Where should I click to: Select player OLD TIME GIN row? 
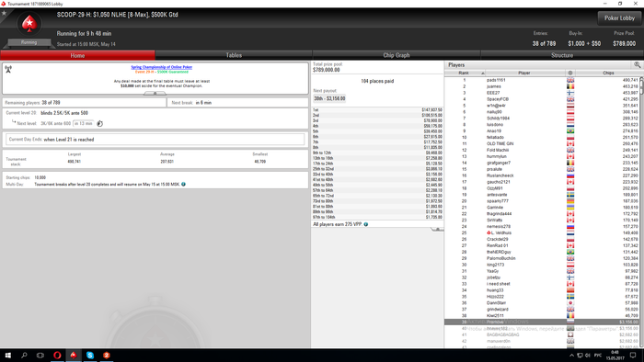(542, 144)
